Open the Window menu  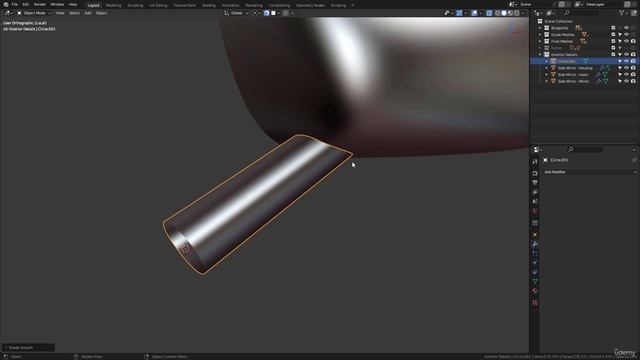click(x=57, y=4)
